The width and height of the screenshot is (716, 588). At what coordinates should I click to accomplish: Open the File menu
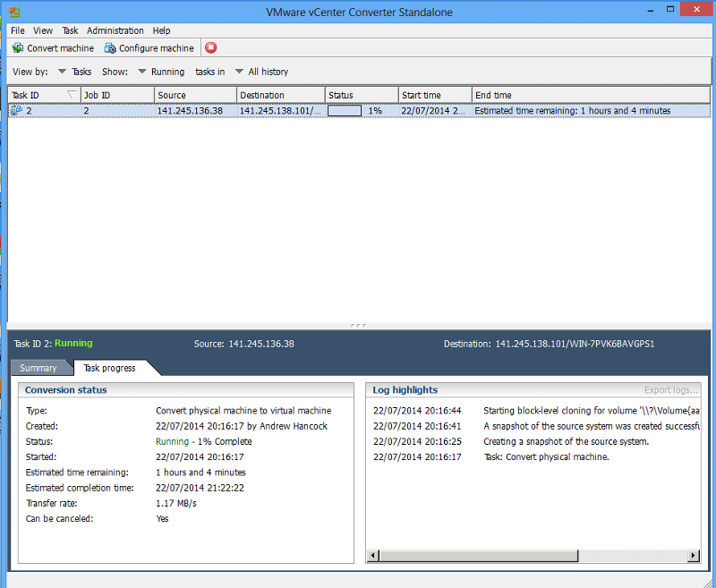pyautogui.click(x=18, y=30)
